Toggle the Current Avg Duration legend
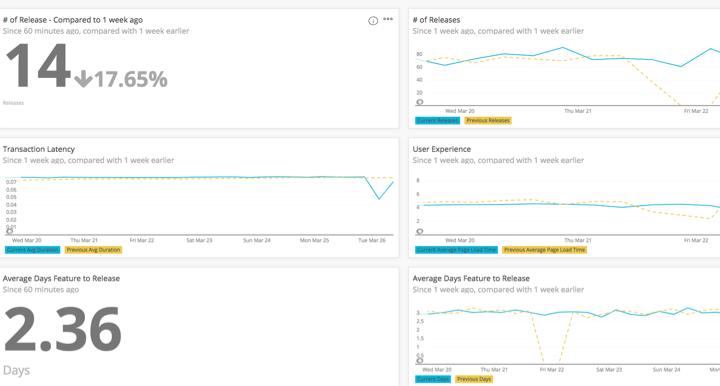 tap(32, 250)
